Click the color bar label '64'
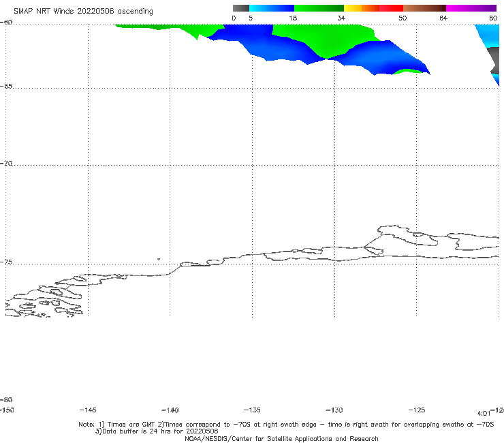 tap(443, 18)
